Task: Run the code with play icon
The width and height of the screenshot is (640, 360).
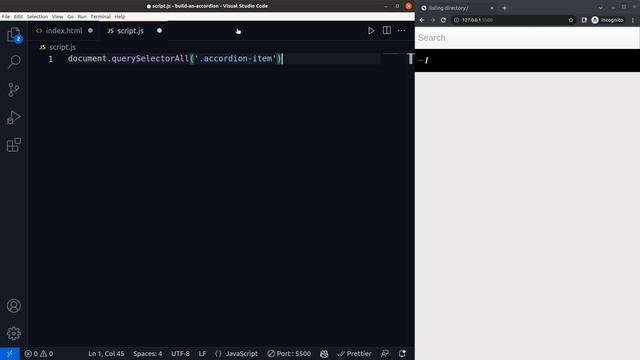Action: pos(371,31)
